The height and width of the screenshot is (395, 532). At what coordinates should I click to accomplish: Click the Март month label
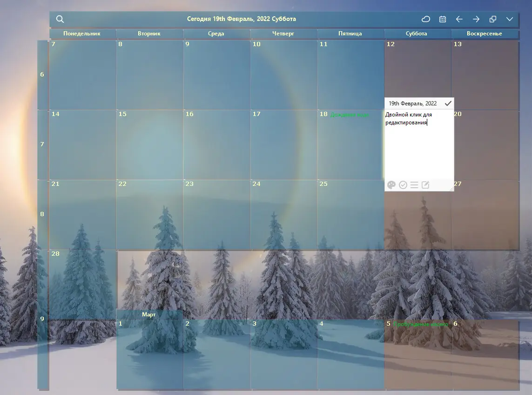[x=149, y=314]
